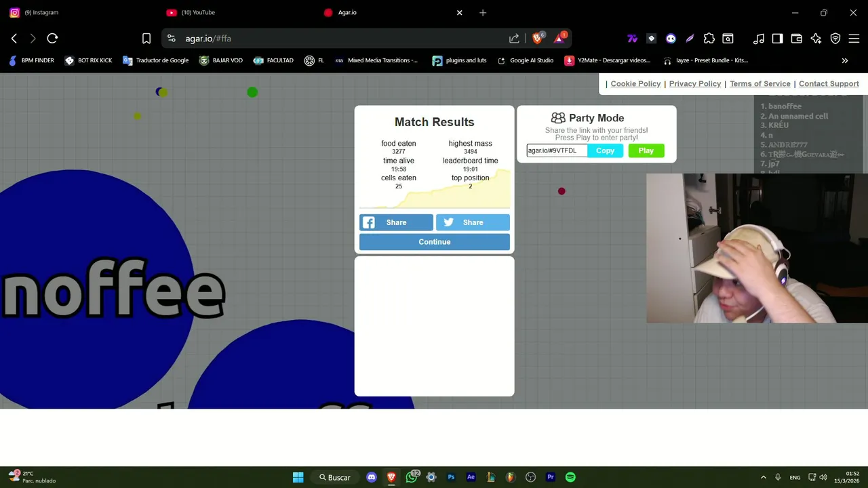Click the Brave Shields lion icon
The width and height of the screenshot is (868, 488).
537,39
